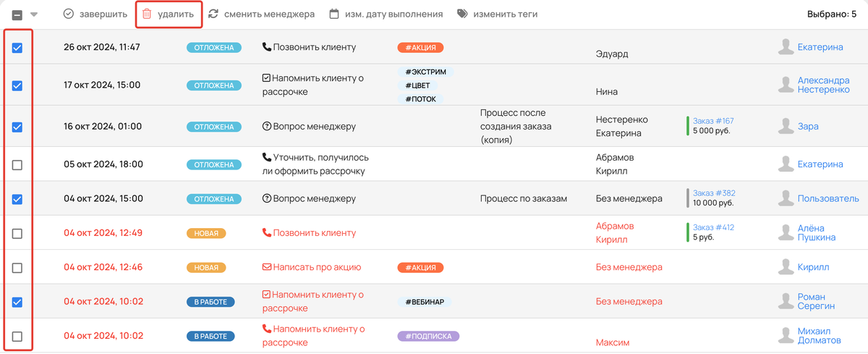Open order link Заказ #412
The image size is (868, 354).
pyautogui.click(x=713, y=227)
